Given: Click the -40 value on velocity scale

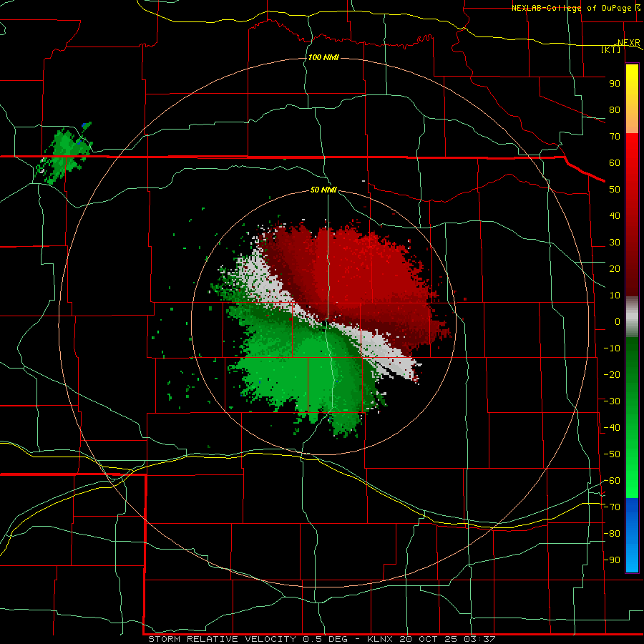Looking at the screenshot, I should coord(612,428).
